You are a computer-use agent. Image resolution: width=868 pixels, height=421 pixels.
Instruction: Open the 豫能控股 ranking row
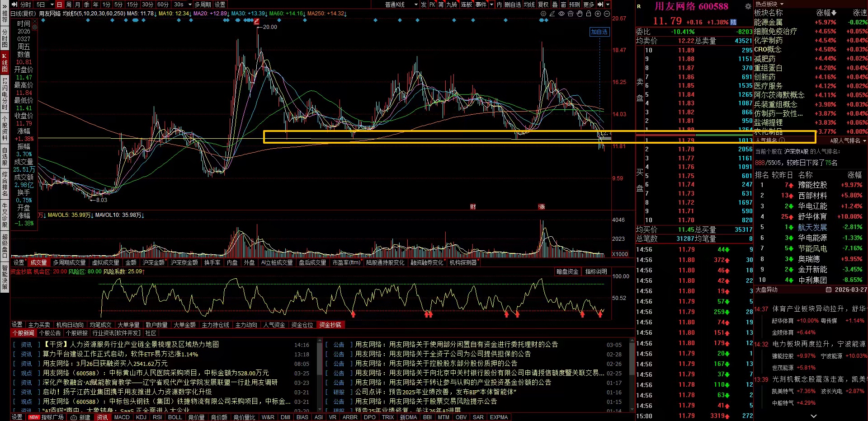click(811, 185)
